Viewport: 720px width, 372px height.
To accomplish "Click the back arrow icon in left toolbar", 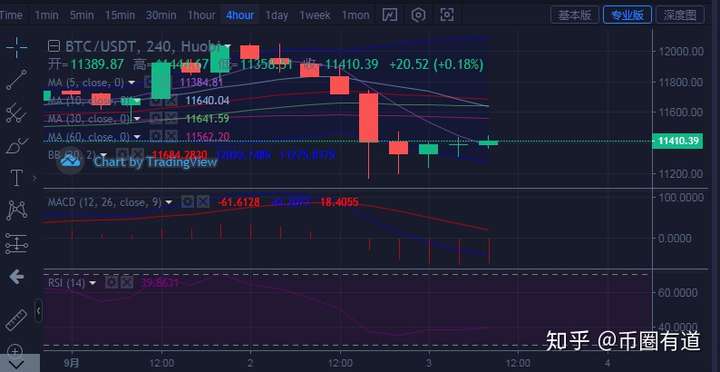I will 17,277.
